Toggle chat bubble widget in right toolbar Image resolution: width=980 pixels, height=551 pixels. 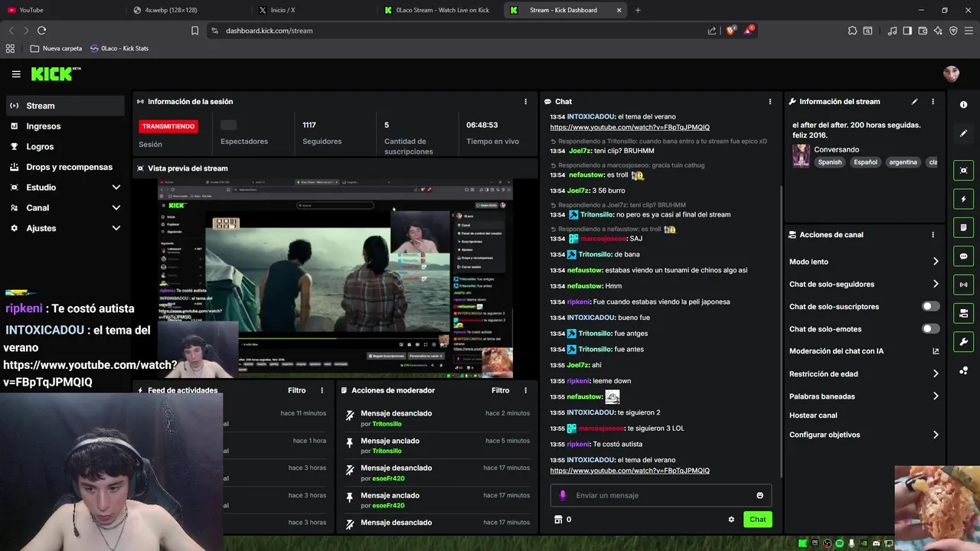pyautogui.click(x=963, y=256)
